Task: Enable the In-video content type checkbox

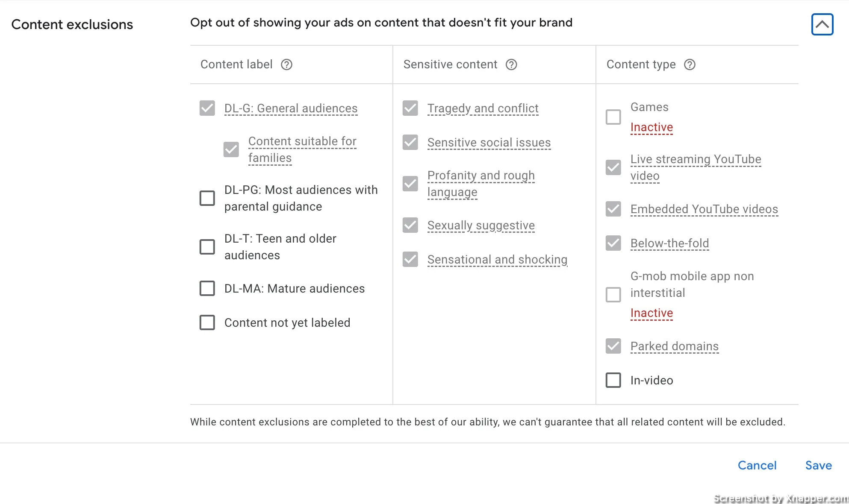Action: pos(613,380)
